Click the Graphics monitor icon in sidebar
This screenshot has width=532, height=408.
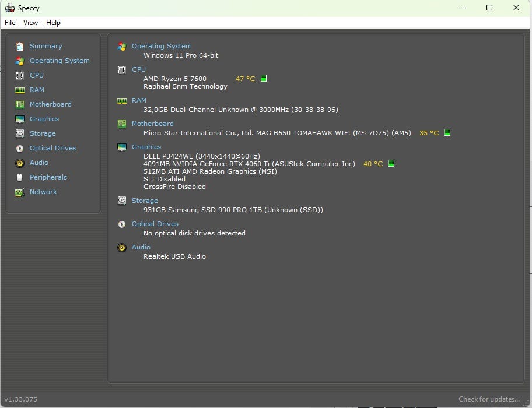[20, 119]
